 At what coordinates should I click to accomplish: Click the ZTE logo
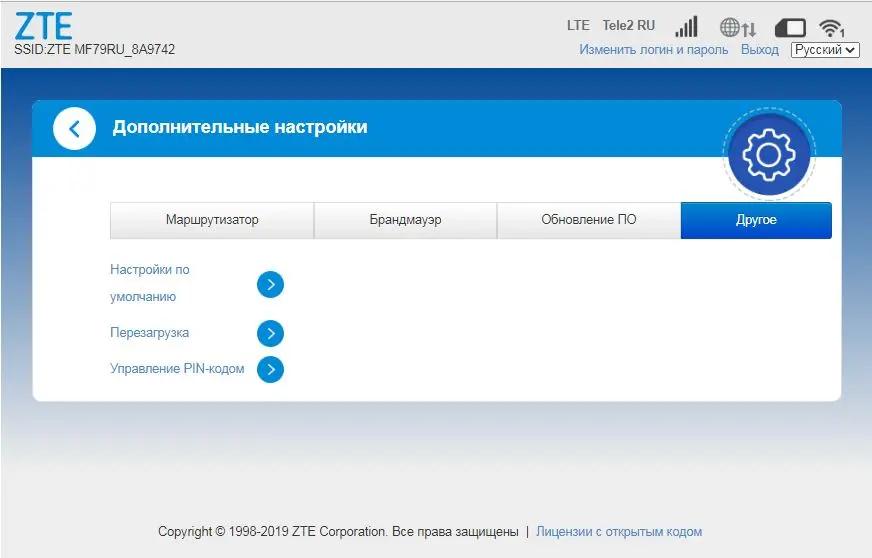tap(43, 26)
